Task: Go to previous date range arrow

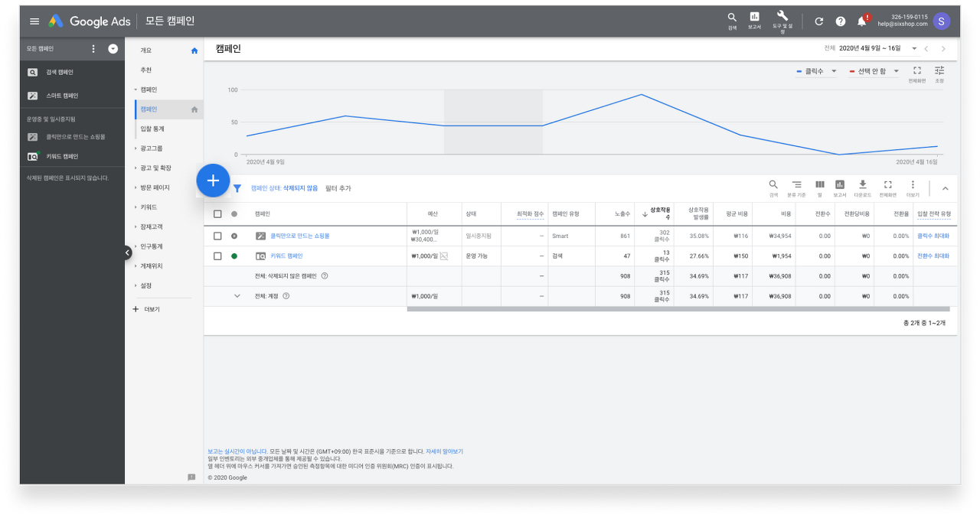Action: (926, 49)
